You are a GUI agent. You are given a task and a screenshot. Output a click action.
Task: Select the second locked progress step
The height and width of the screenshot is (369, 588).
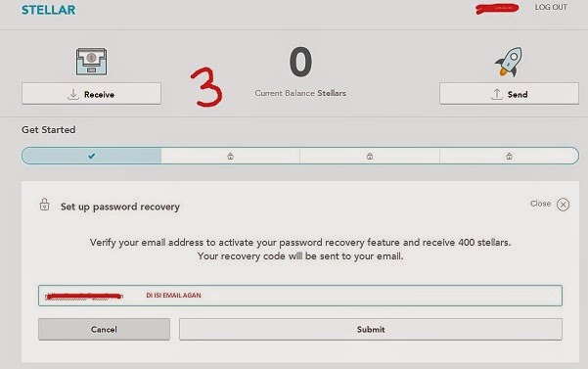point(230,156)
